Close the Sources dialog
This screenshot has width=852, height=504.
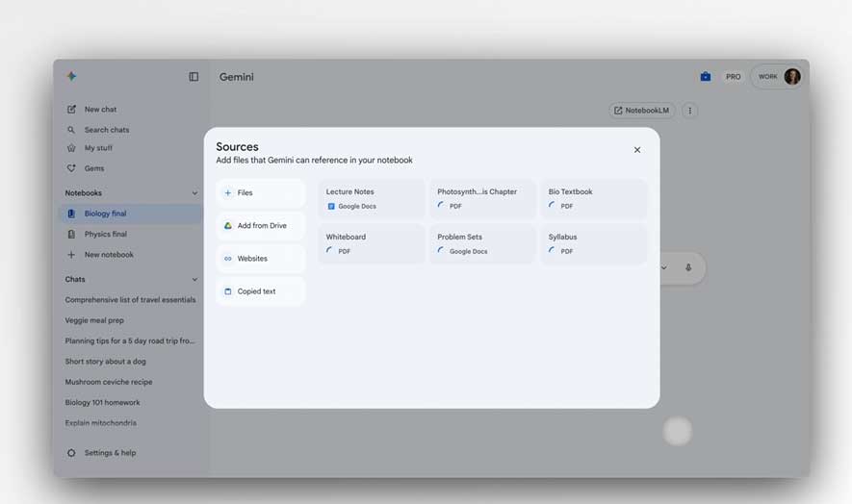point(637,150)
